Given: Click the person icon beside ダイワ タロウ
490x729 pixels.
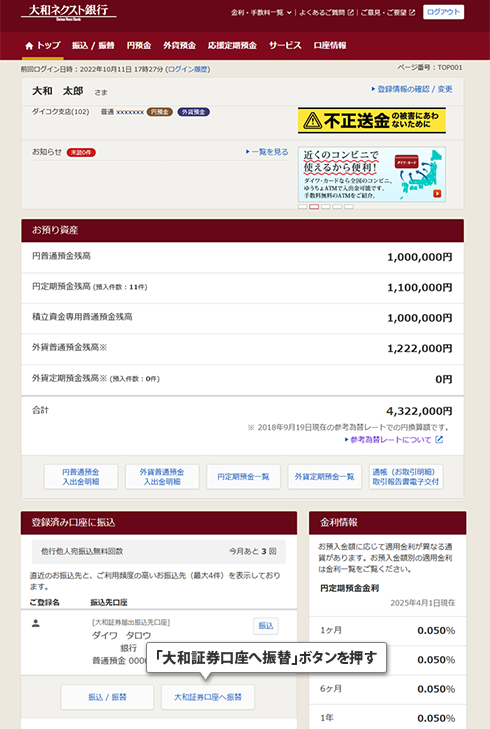Looking at the screenshot, I should pos(35,623).
